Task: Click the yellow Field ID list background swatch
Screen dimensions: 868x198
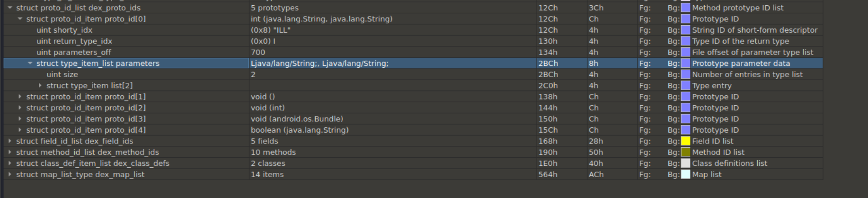Action: point(685,141)
